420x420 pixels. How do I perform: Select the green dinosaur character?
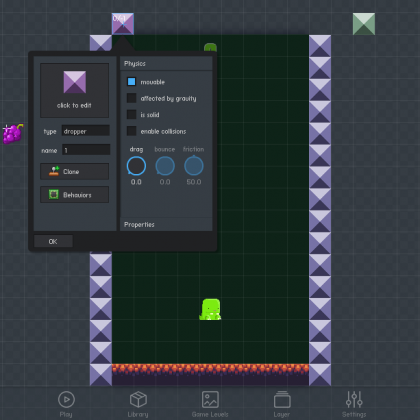point(210,309)
